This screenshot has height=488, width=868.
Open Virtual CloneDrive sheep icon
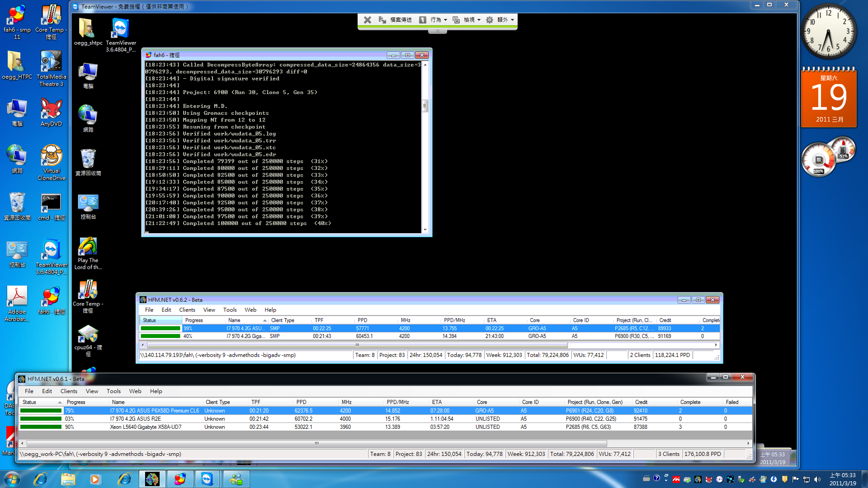coord(51,163)
